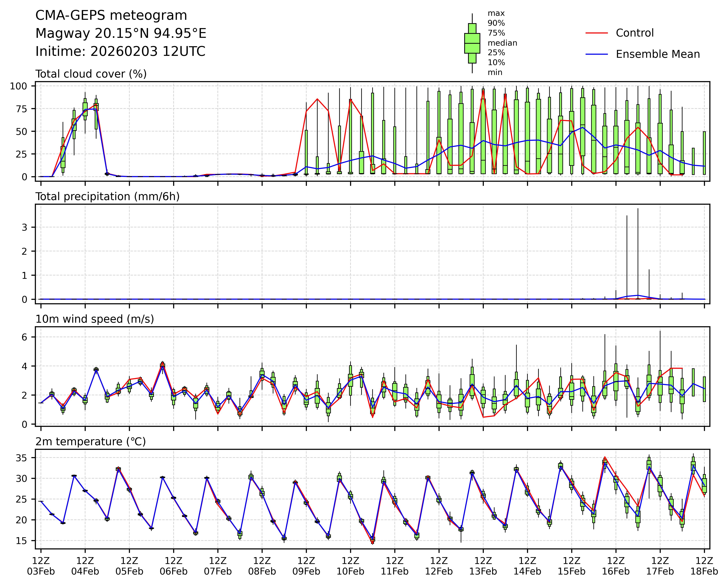Click the 12Z 18Feb time axis label
Image resolution: width=728 pixels, height=586 pixels.
[704, 566]
